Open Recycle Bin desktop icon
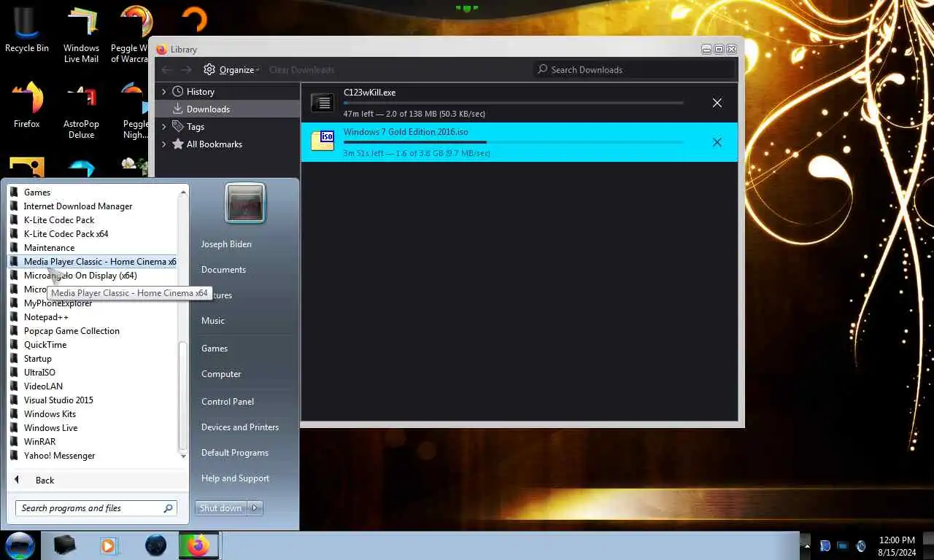 (27, 29)
